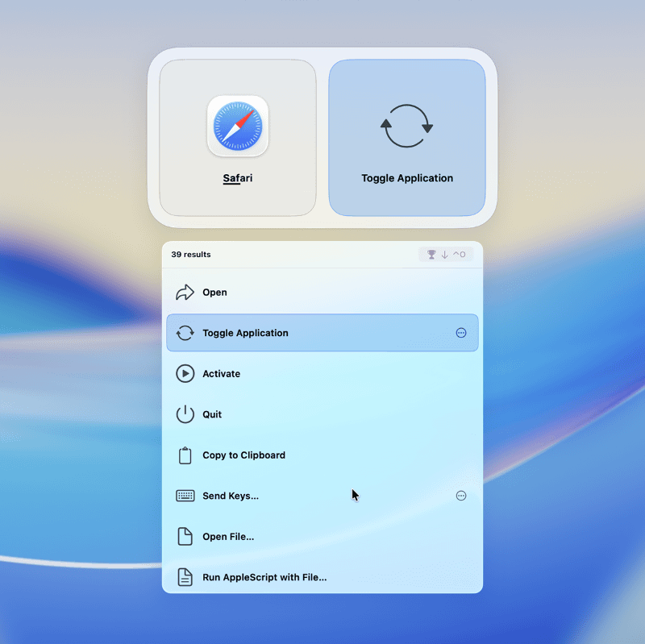Viewport: 645px width, 644px height.
Task: Select the Safari app tile
Action: [238, 138]
